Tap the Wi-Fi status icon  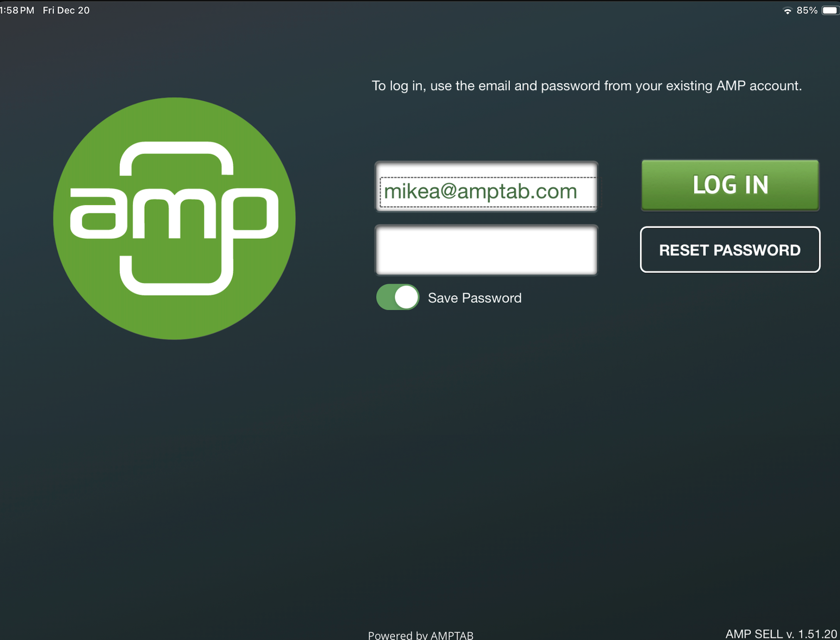pos(787,11)
